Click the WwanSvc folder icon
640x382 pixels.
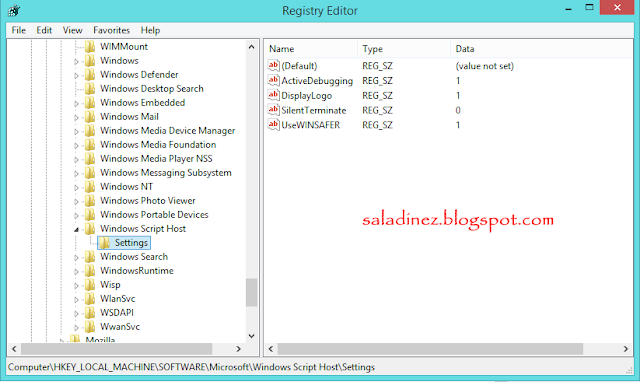pos(90,326)
